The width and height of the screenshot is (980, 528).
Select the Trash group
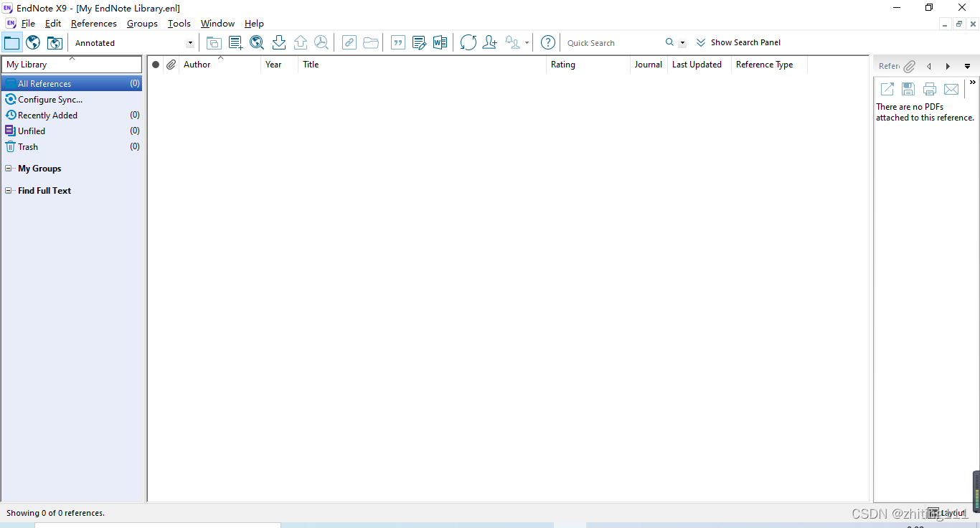72,146
